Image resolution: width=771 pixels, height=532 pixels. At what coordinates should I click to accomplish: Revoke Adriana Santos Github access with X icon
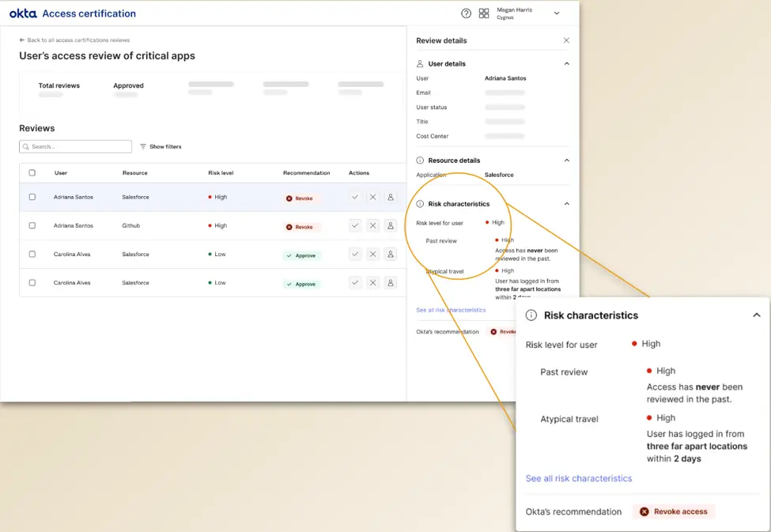pyautogui.click(x=372, y=226)
